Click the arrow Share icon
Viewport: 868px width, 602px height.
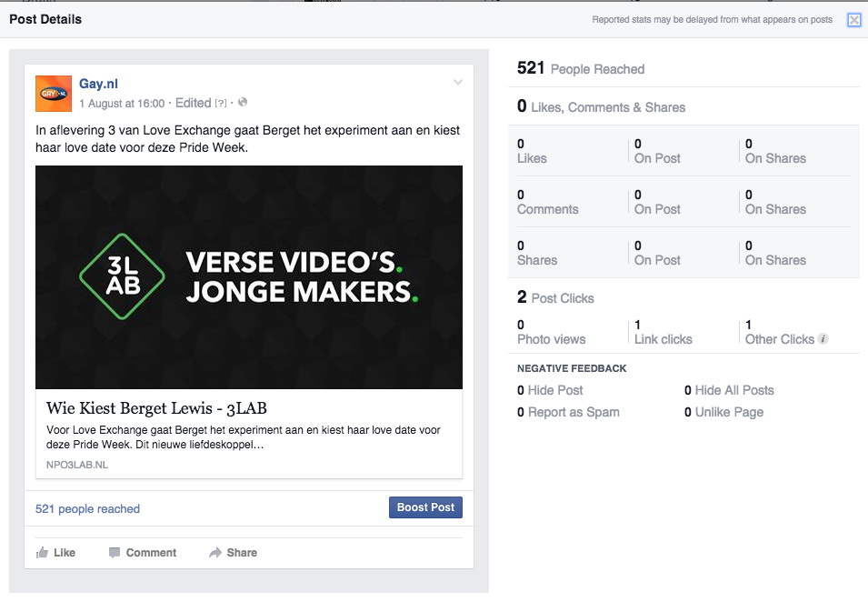(x=215, y=553)
